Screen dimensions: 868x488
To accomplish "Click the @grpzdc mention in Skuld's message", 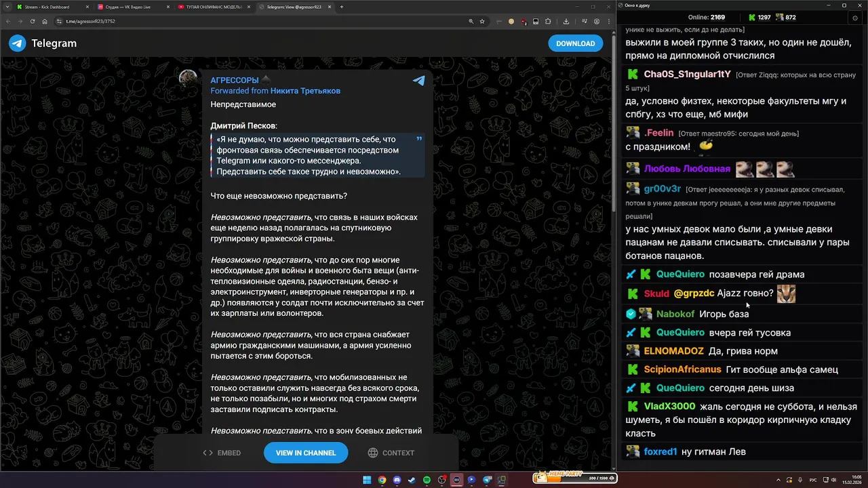I will coord(694,293).
